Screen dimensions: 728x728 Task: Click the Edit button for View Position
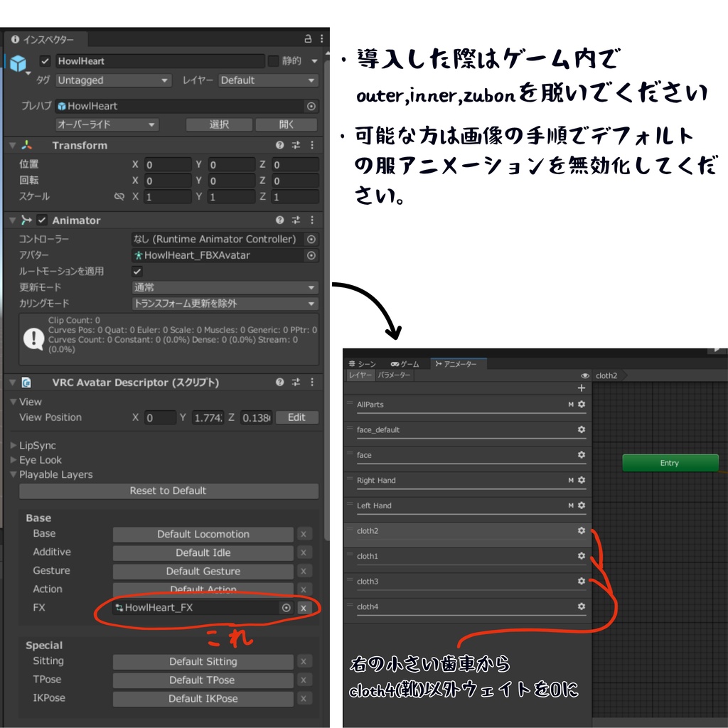click(x=296, y=417)
